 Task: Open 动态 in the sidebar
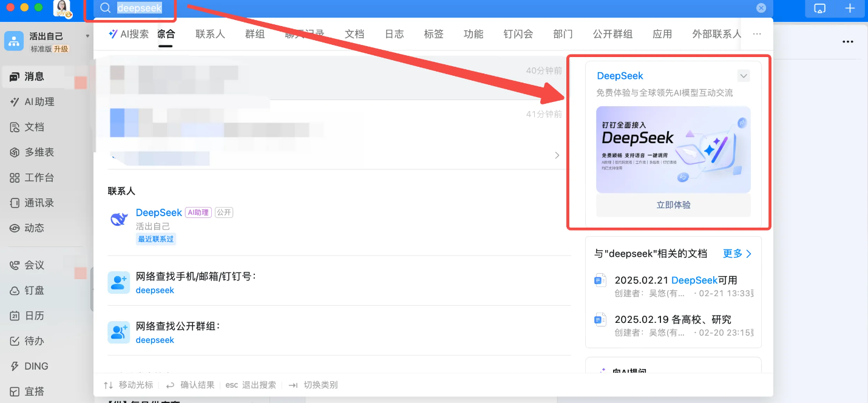pos(27,228)
